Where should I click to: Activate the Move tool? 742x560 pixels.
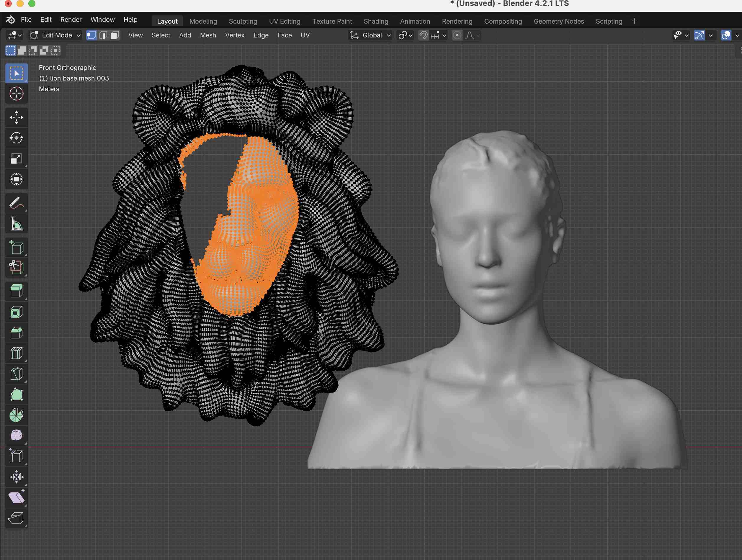(17, 117)
